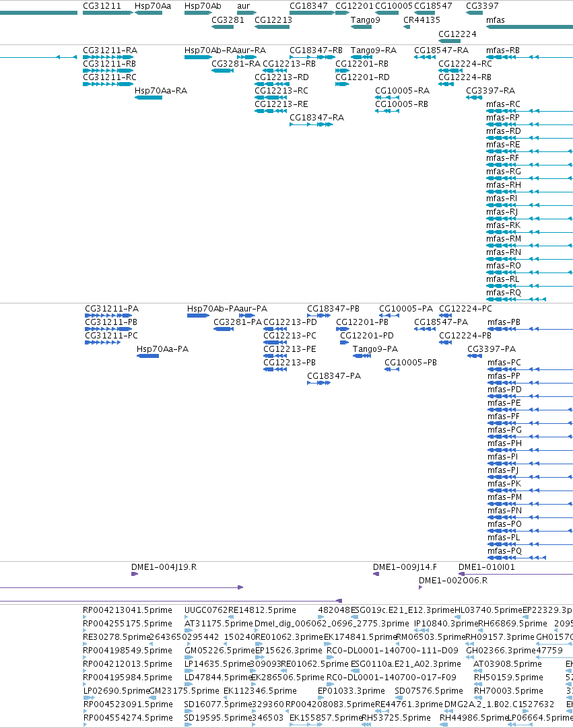This screenshot has width=573, height=728.
Task: Click the CG3397 gene feature
Action: pyautogui.click(x=475, y=13)
